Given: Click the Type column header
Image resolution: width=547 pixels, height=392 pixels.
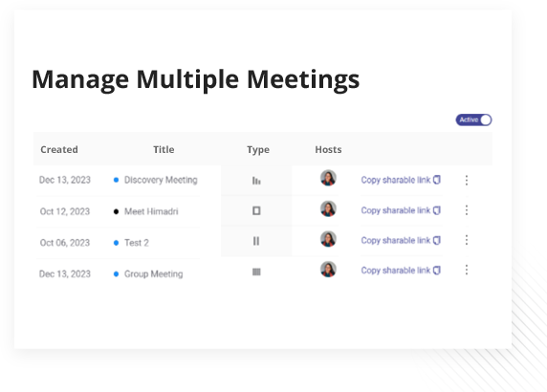Looking at the screenshot, I should pos(258,149).
